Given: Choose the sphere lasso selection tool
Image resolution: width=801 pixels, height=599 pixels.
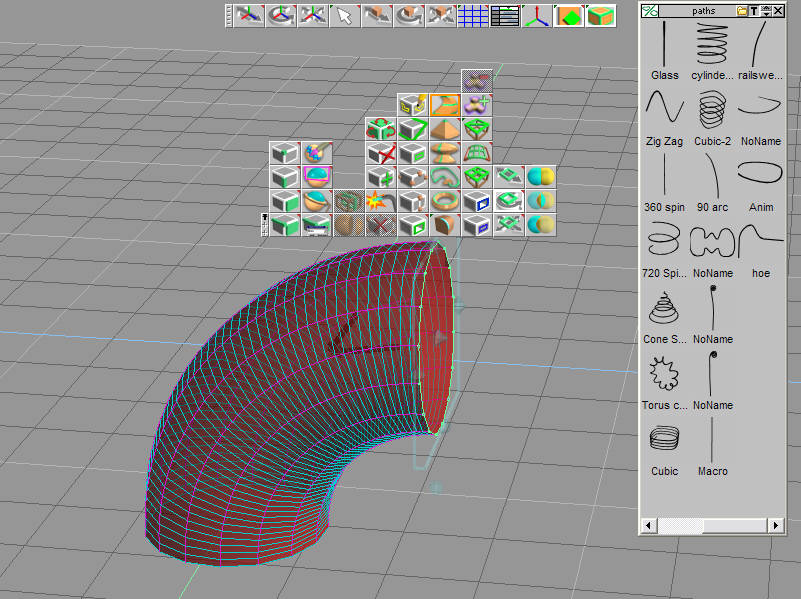Looking at the screenshot, I should pos(317,201).
